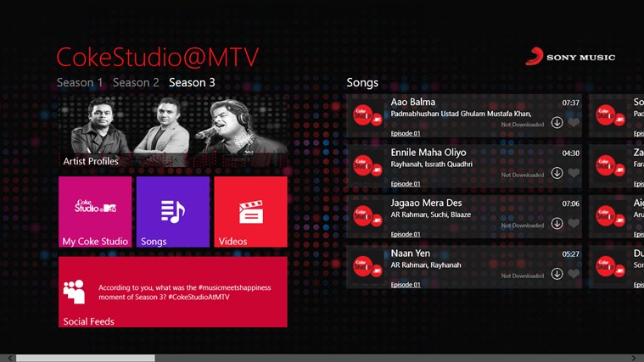This screenshot has width=644, height=362.
Task: Favorite Aao Balma with the heart
Action: [x=574, y=122]
